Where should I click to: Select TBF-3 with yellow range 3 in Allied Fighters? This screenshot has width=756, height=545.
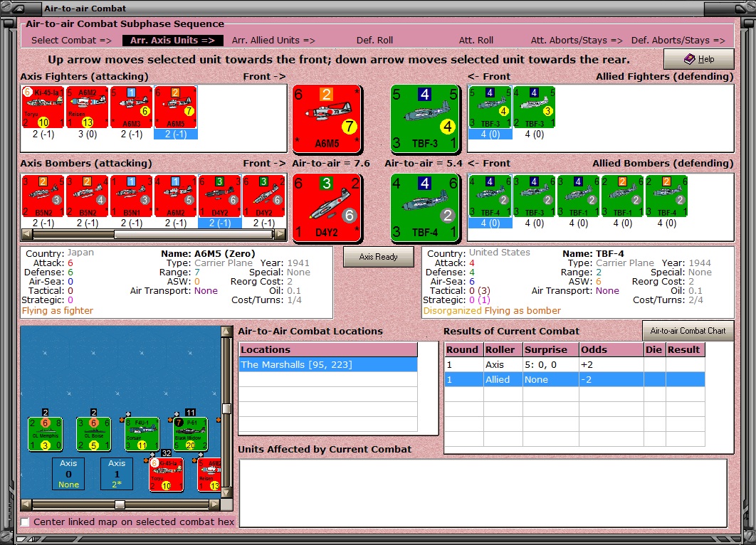[x=534, y=107]
